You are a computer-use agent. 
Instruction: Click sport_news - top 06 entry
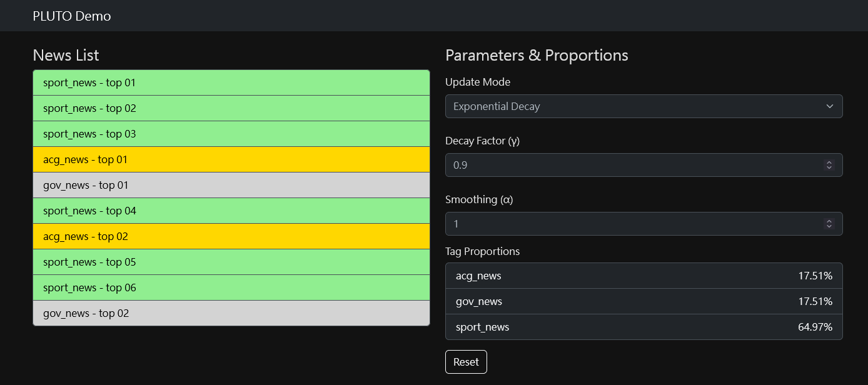point(231,287)
